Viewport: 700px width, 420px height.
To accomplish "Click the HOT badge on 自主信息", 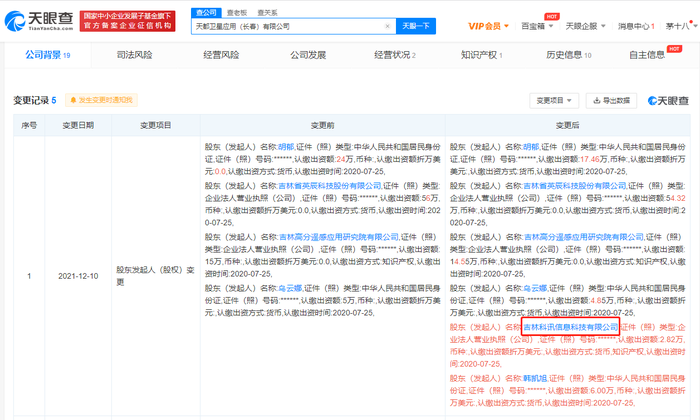I will [674, 49].
